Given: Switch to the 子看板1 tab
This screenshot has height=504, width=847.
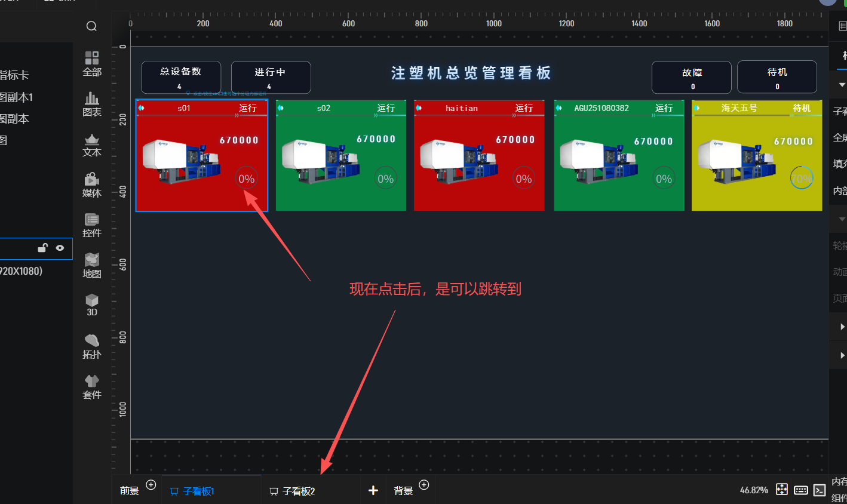Looking at the screenshot, I should [x=198, y=491].
